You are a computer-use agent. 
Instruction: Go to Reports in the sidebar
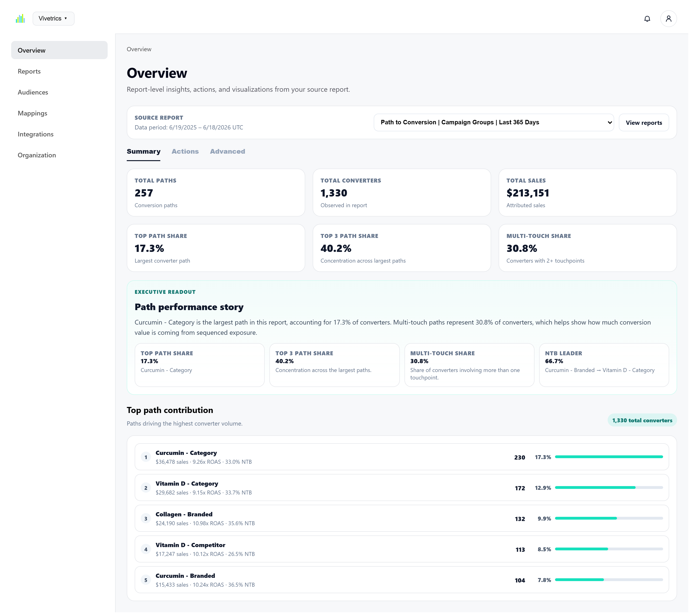point(29,72)
